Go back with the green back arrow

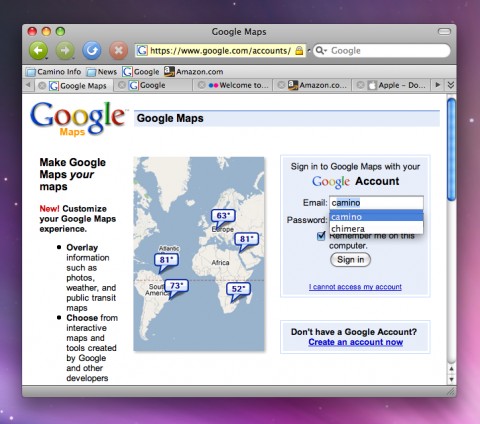click(x=38, y=51)
